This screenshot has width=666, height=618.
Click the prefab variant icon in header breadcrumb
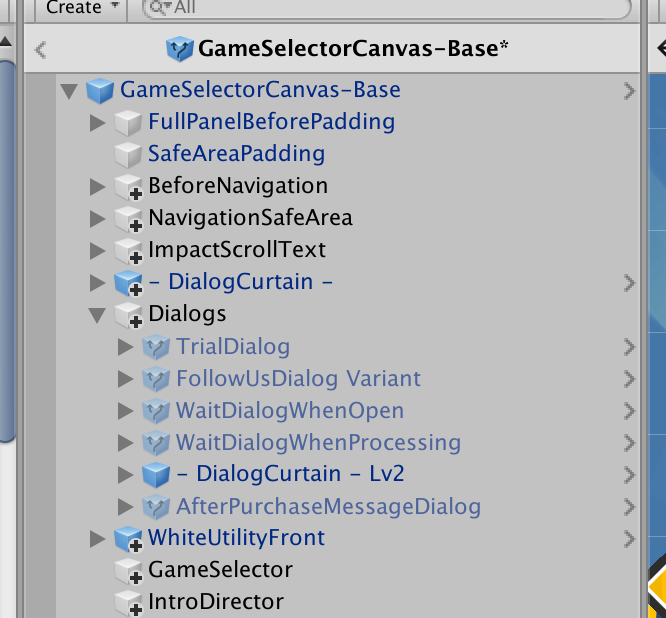[180, 49]
